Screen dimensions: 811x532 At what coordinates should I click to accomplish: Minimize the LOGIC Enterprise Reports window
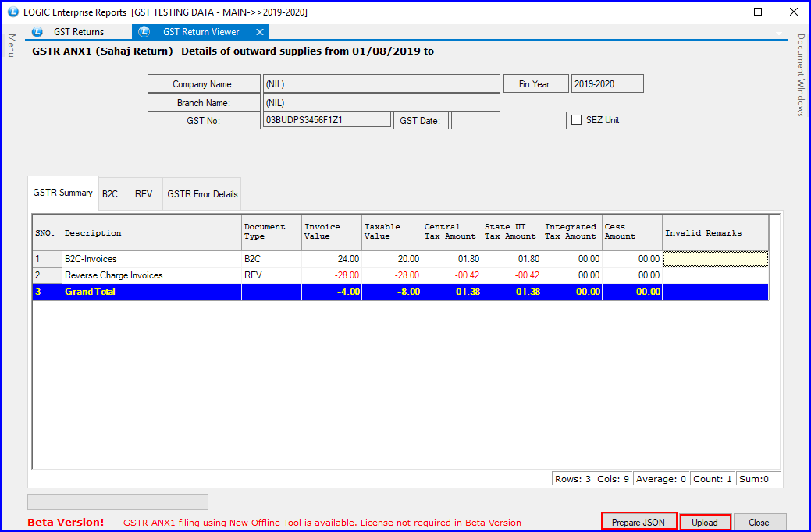[722, 12]
